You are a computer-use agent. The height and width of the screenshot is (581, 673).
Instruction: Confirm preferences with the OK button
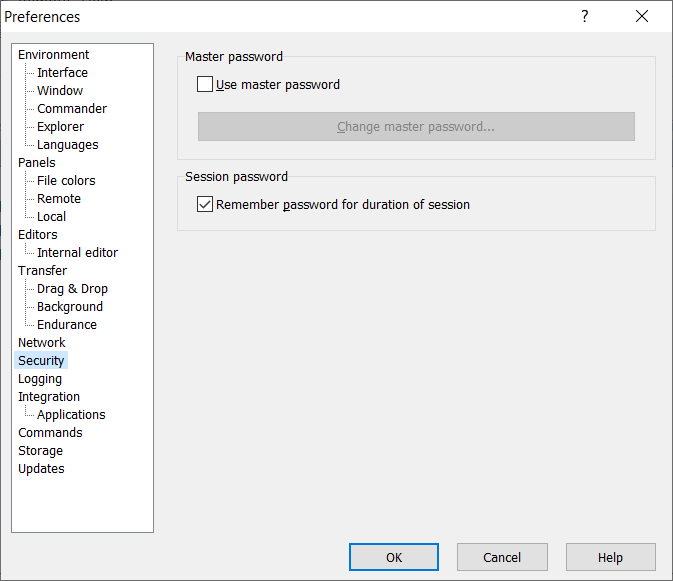pyautogui.click(x=393, y=557)
